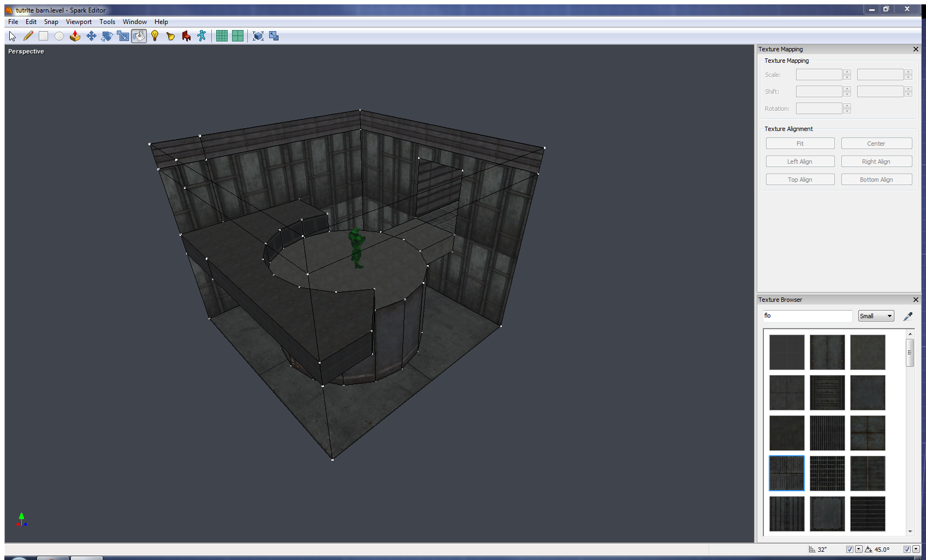
Task: Click the Rotation input field
Action: tap(819, 109)
